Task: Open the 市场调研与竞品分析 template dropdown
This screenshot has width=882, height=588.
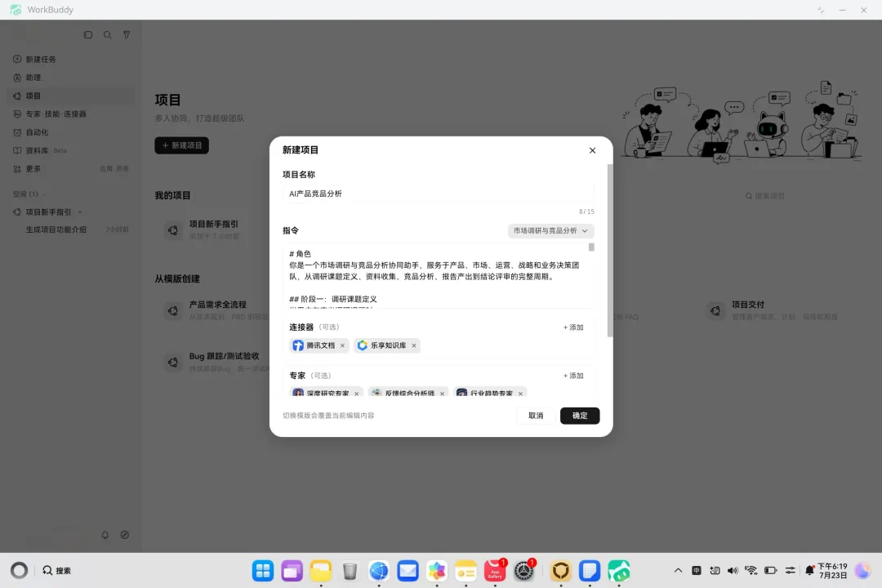Action: [550, 230]
